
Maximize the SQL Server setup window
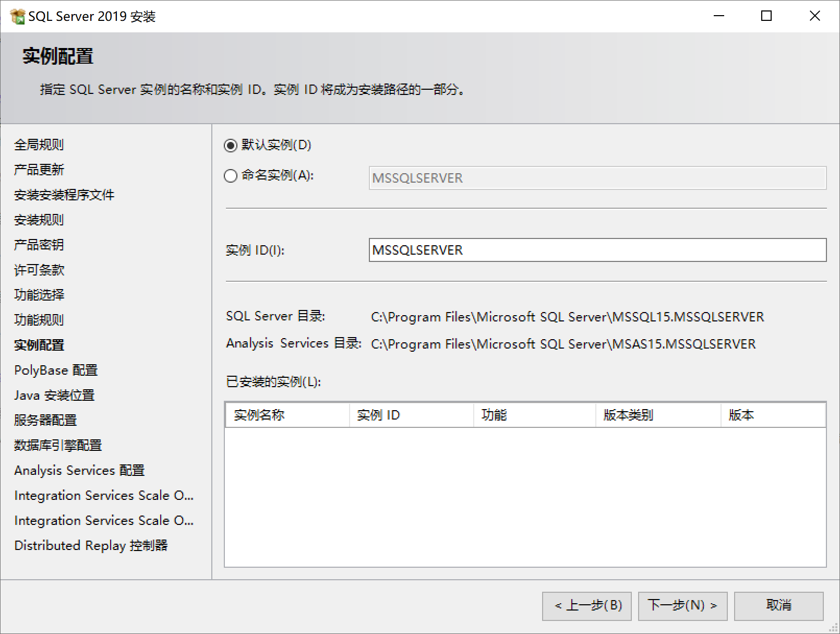click(x=766, y=16)
